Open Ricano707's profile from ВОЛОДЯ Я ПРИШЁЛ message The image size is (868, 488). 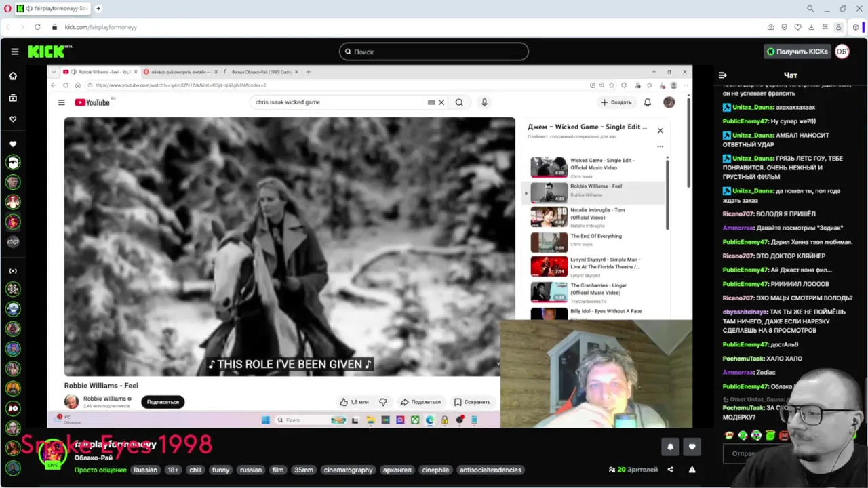pyautogui.click(x=738, y=213)
